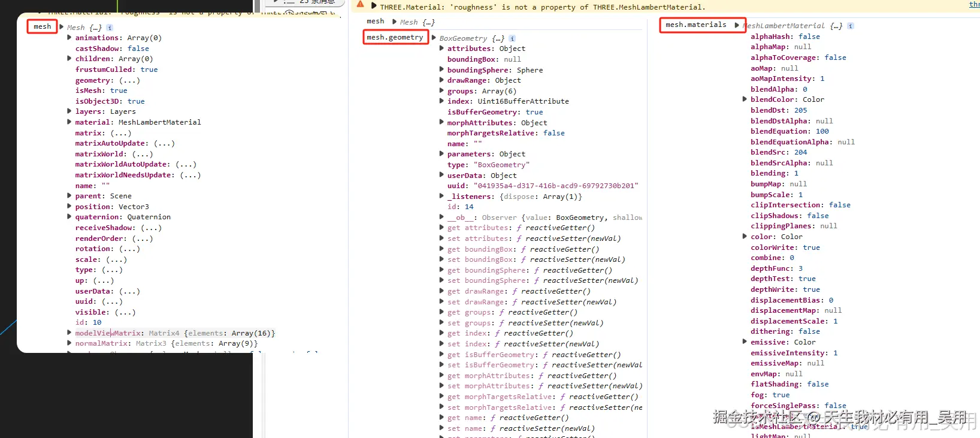Image resolution: width=980 pixels, height=438 pixels.
Task: Expand the __ob__: Observer entry
Action: [441, 218]
